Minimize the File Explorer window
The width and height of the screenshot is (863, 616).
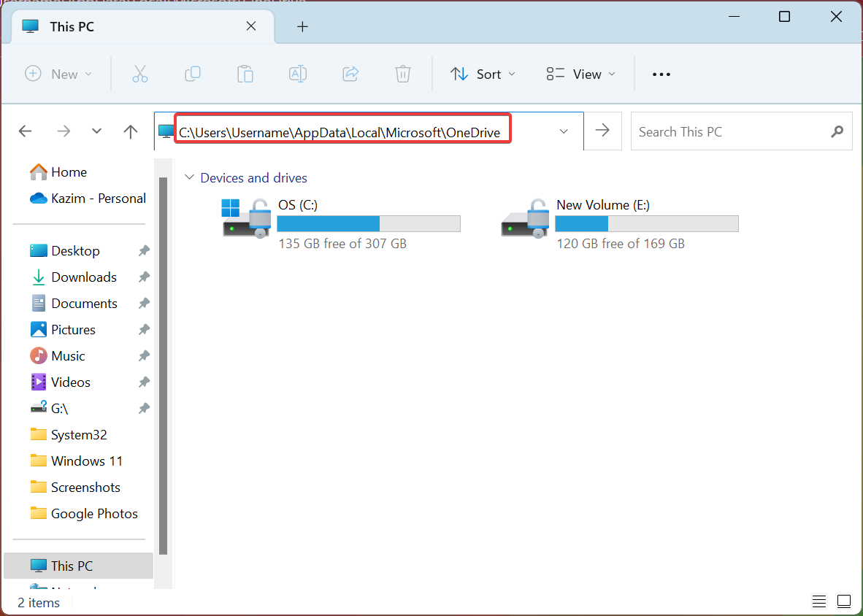point(733,17)
